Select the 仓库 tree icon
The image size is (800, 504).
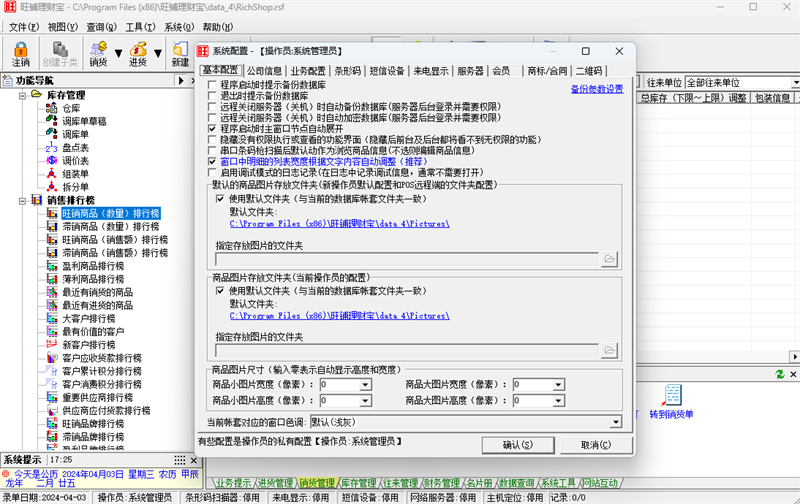click(x=52, y=108)
